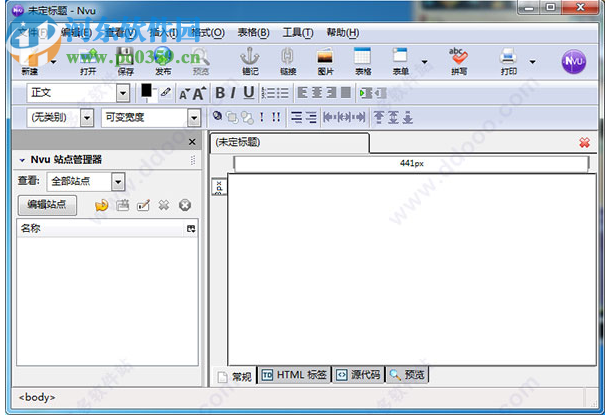Click the gray X delete icon in site manager
Image resolution: width=608 pixels, height=415 pixels.
coord(164,205)
